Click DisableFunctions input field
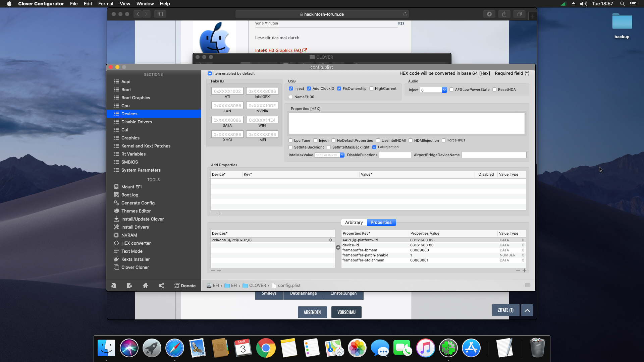This screenshot has width=644, height=362. 395,155
